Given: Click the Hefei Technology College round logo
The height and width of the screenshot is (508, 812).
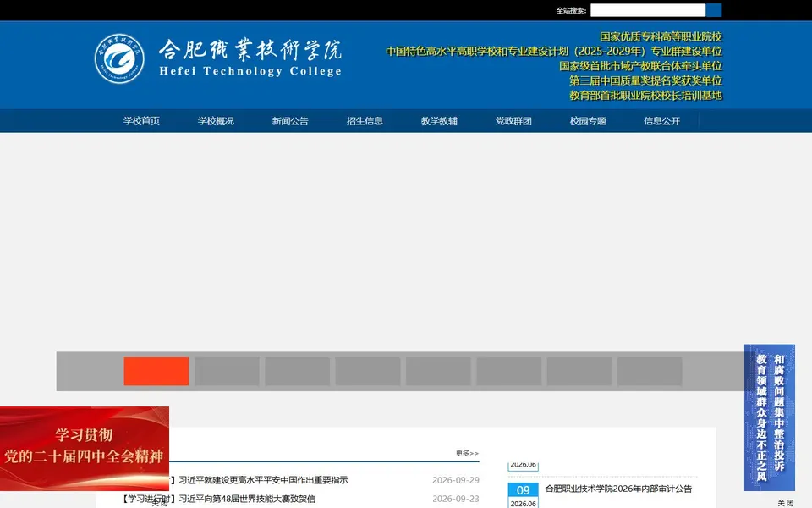Looking at the screenshot, I should [119, 58].
